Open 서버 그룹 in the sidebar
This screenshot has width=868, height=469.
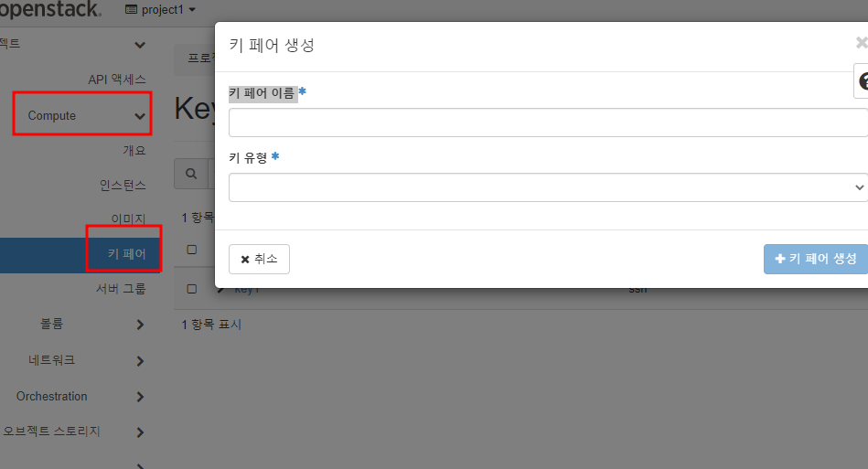[x=121, y=289]
